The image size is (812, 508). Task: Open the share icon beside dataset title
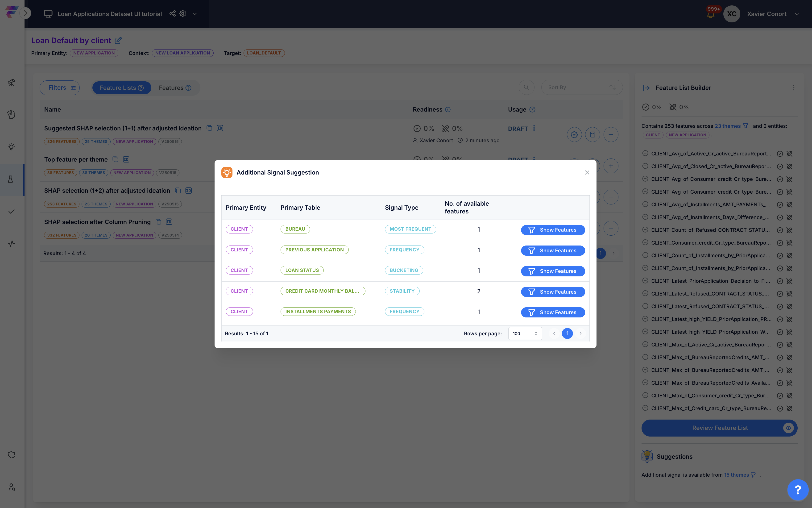(172, 13)
